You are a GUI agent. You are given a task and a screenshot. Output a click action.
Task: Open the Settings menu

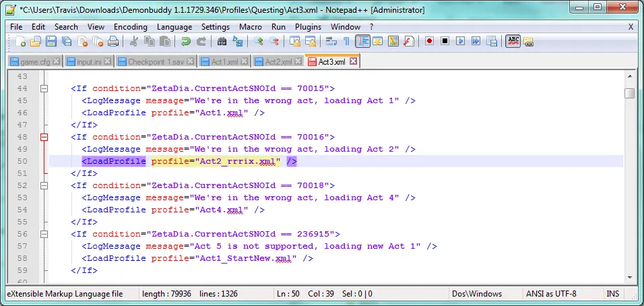pyautogui.click(x=215, y=27)
